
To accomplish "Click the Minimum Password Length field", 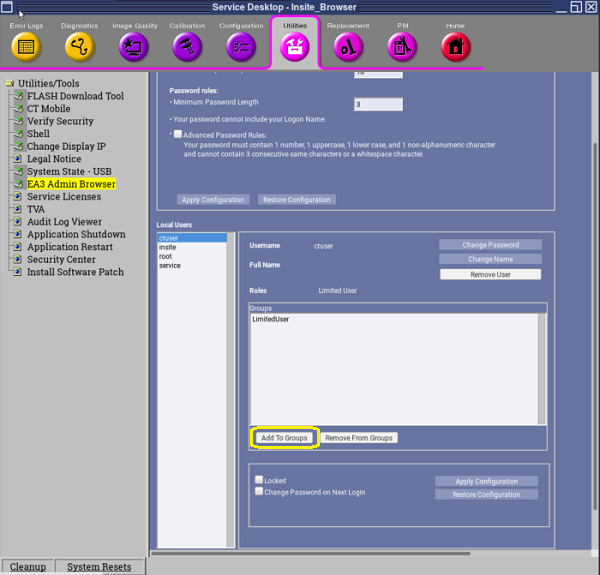I will point(378,105).
